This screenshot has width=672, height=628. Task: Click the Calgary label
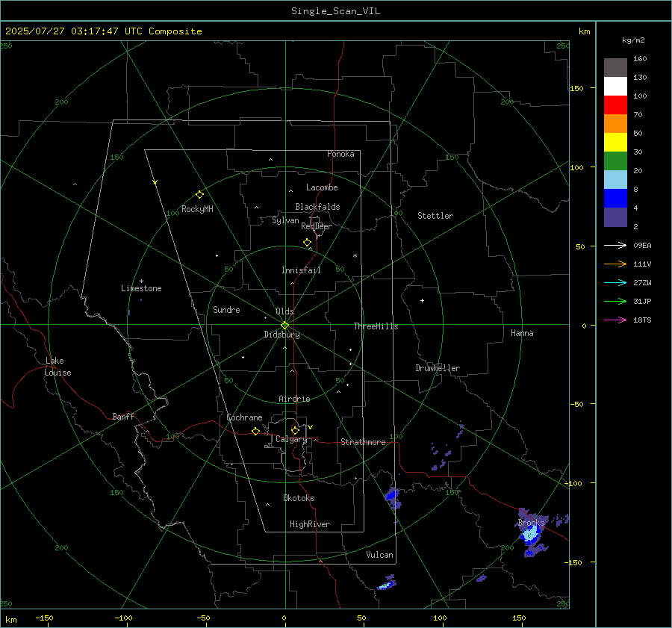click(x=291, y=439)
